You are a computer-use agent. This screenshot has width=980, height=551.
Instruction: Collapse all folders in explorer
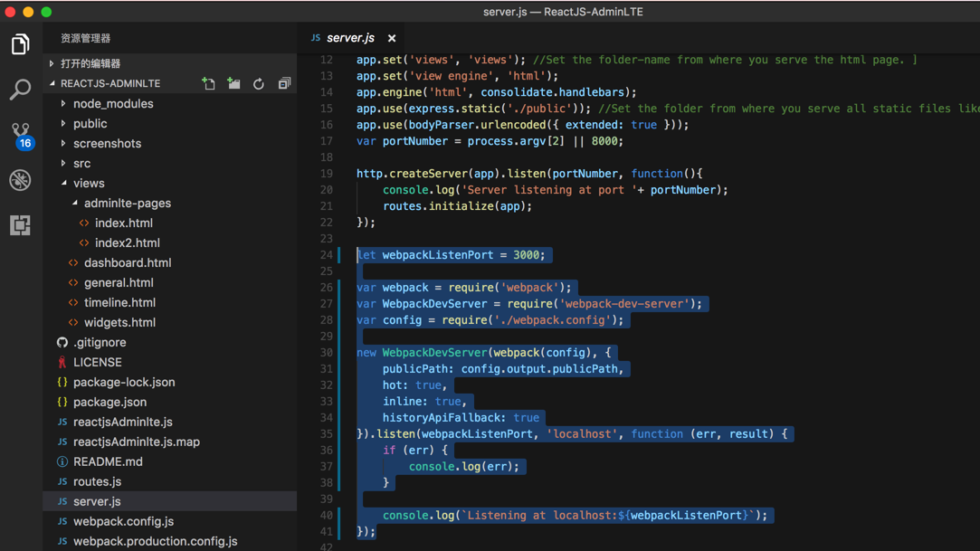284,83
